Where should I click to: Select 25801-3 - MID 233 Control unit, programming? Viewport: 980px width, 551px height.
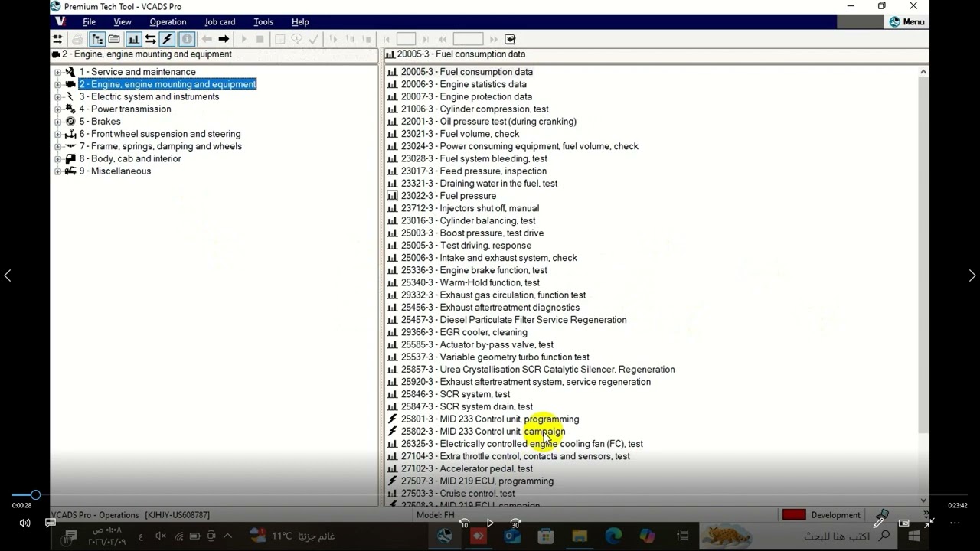pos(490,419)
